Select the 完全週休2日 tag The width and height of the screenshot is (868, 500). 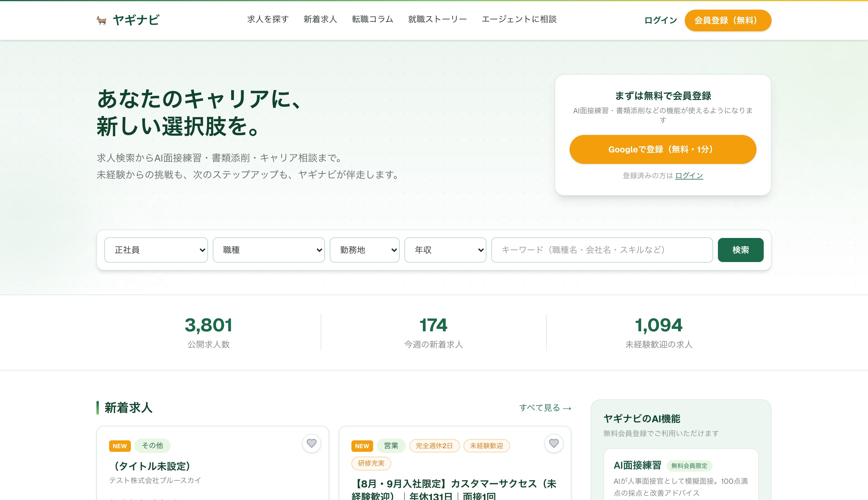pyautogui.click(x=434, y=446)
